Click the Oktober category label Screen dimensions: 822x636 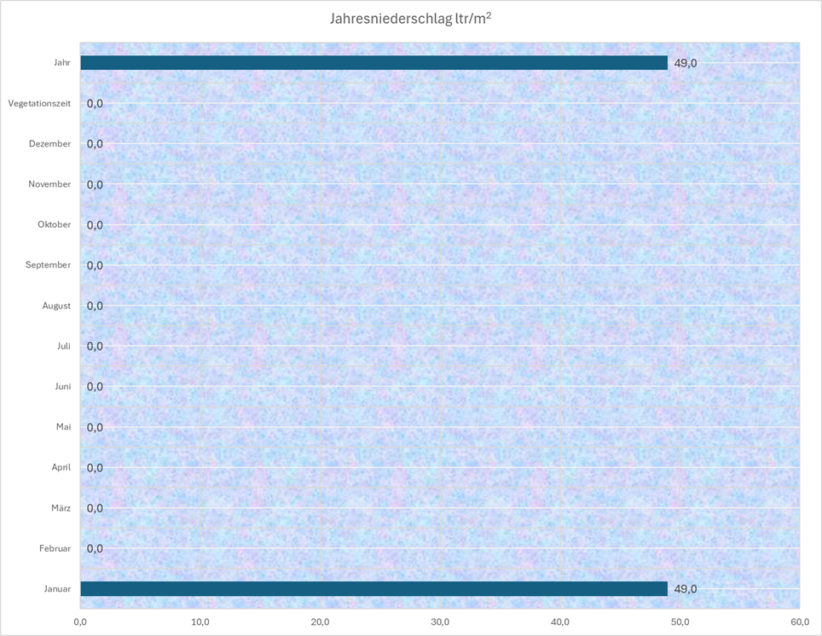(x=54, y=225)
